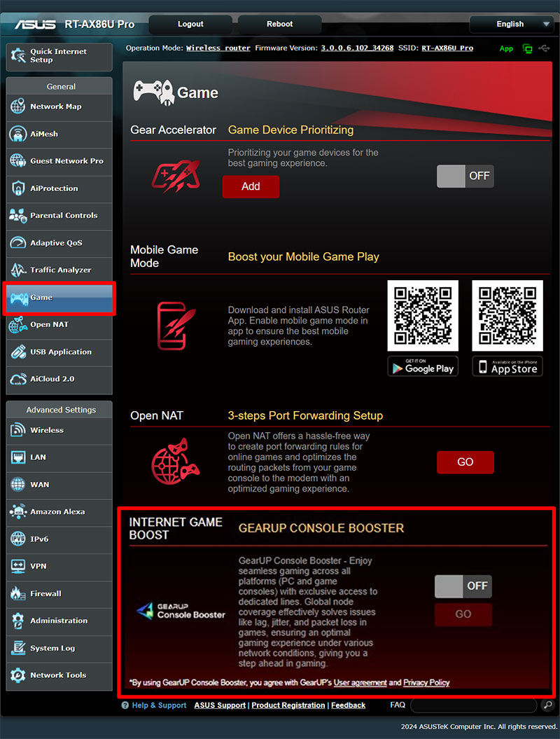Open the GearUP User agreement link
Screen dimensions: 560x739
click(360, 682)
